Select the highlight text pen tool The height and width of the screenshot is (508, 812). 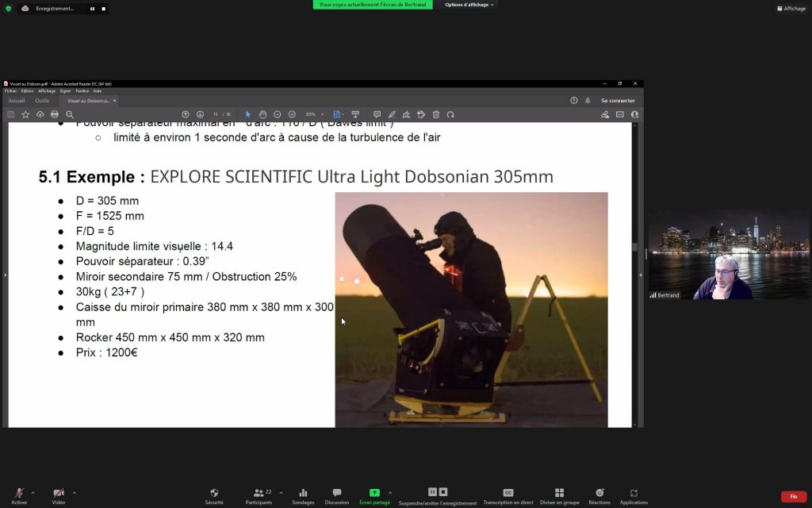392,114
